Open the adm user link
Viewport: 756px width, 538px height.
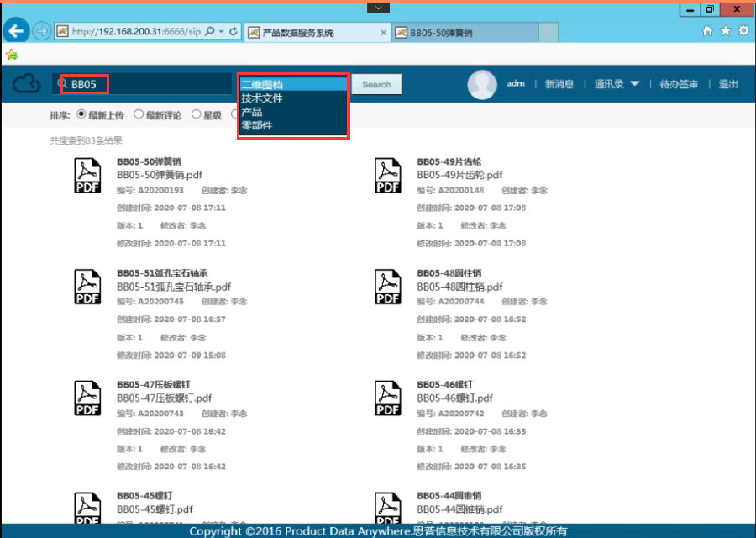point(516,83)
